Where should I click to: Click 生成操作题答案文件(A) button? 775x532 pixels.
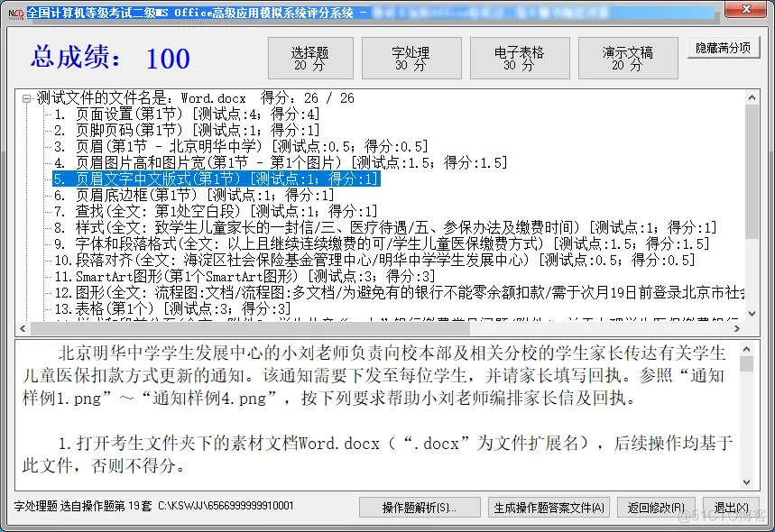point(549,508)
